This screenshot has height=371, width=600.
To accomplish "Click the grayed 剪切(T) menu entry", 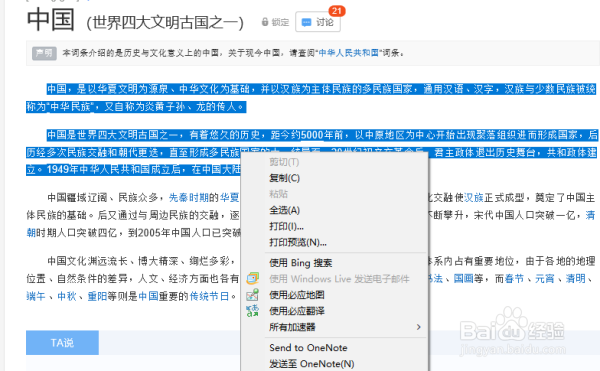I will (284, 162).
